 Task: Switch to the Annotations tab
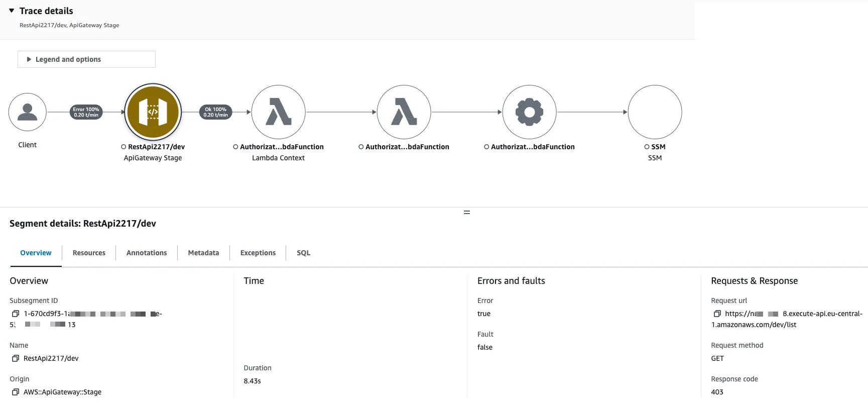(x=147, y=253)
